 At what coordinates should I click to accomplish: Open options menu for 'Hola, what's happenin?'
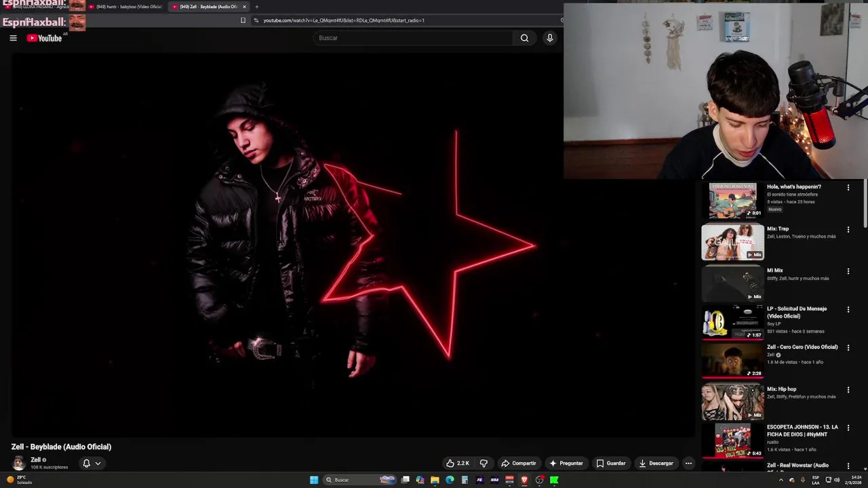[848, 188]
